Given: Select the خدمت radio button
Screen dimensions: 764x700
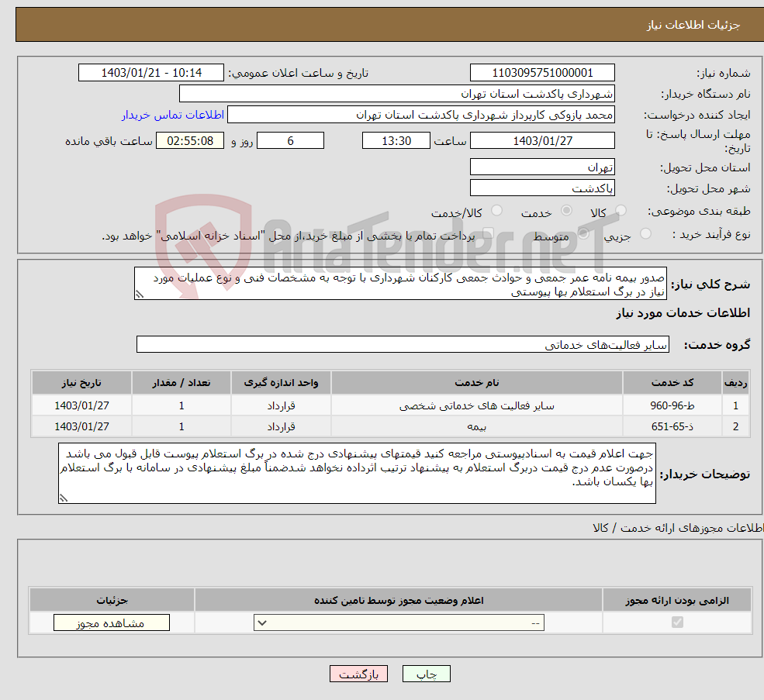Looking at the screenshot, I should click(x=566, y=210).
